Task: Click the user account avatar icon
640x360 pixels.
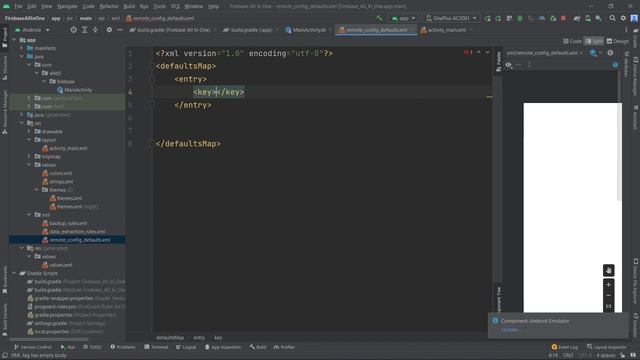Action: (634, 18)
